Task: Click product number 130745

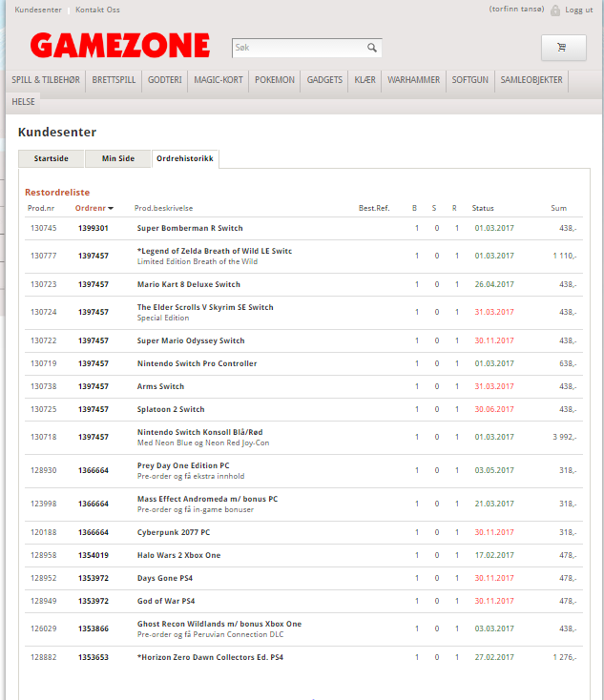Action: [43, 228]
